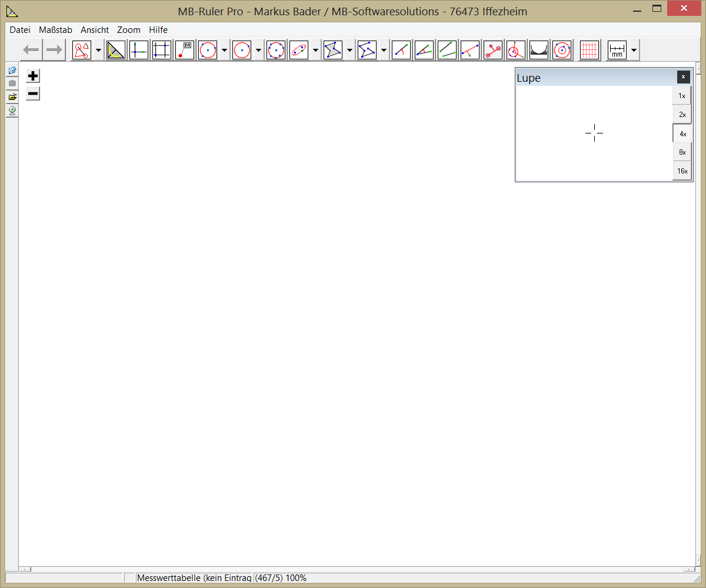Screen dimensions: 706x588
Task: Set magnifier to 4x zoom
Action: pos(682,133)
